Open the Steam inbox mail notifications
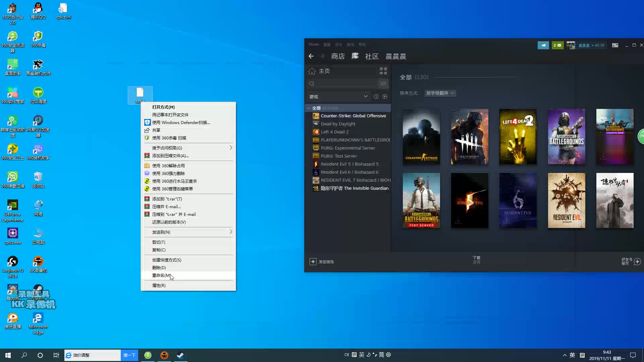644x362 pixels. (x=557, y=45)
